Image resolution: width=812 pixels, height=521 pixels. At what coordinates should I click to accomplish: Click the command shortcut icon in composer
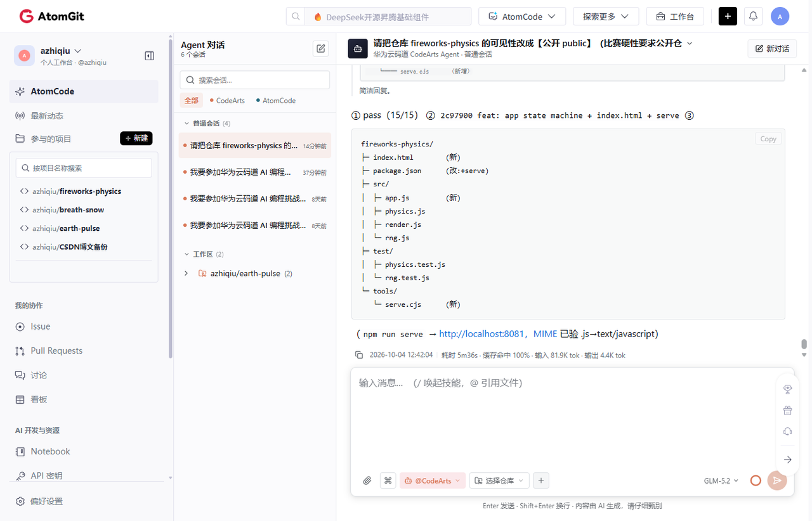pyautogui.click(x=388, y=480)
